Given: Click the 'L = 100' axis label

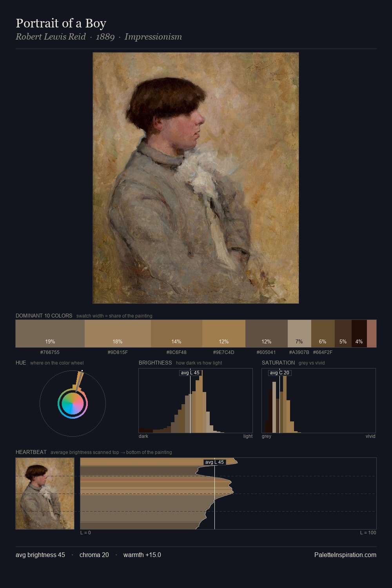Looking at the screenshot, I should (368, 533).
